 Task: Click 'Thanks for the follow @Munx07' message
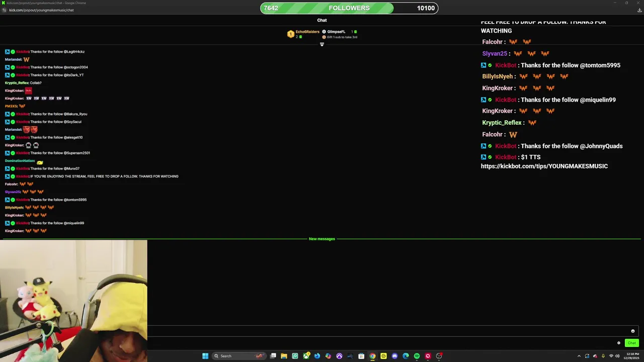tap(55, 168)
